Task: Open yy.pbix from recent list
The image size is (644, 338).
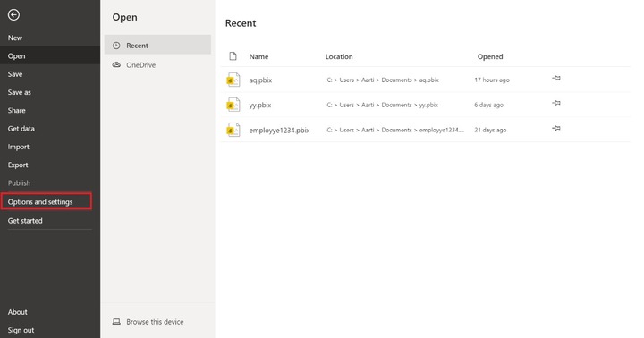Action: [x=260, y=106]
